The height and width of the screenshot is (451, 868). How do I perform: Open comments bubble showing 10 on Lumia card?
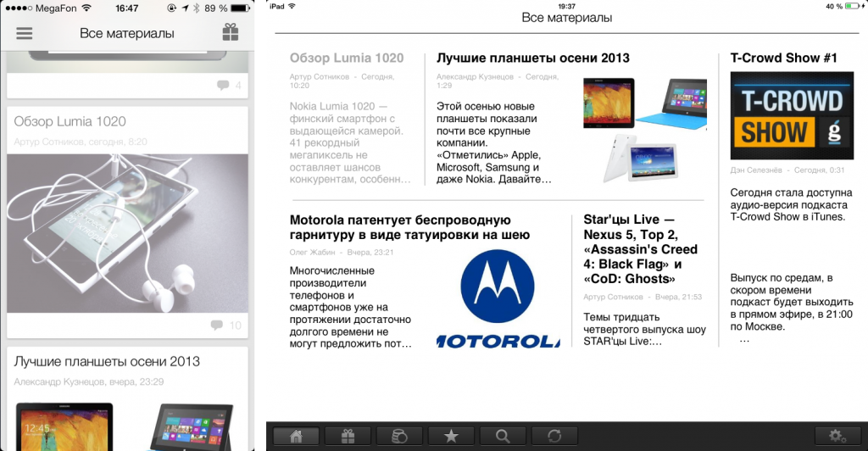pos(225,326)
